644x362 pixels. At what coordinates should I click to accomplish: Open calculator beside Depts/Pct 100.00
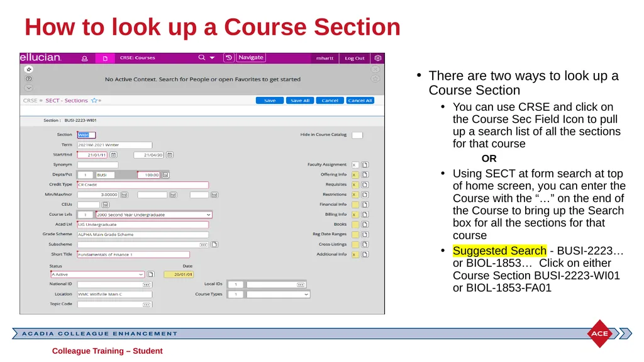click(165, 175)
